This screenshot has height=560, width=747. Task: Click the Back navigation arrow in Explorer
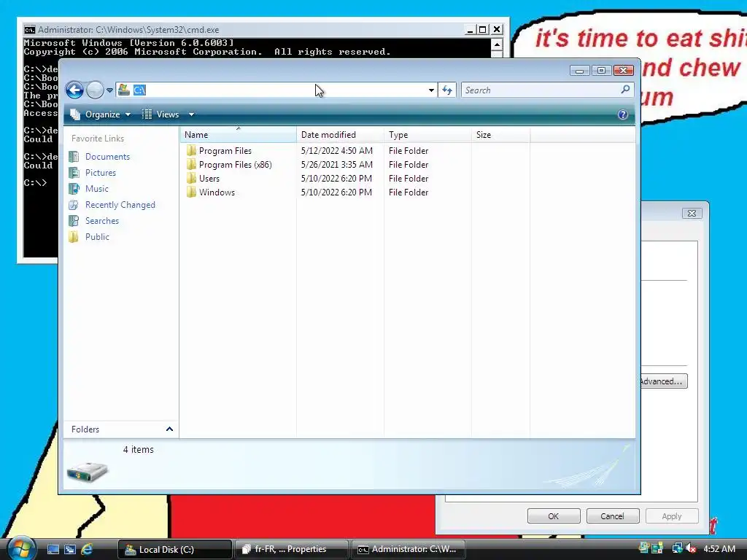coord(75,90)
